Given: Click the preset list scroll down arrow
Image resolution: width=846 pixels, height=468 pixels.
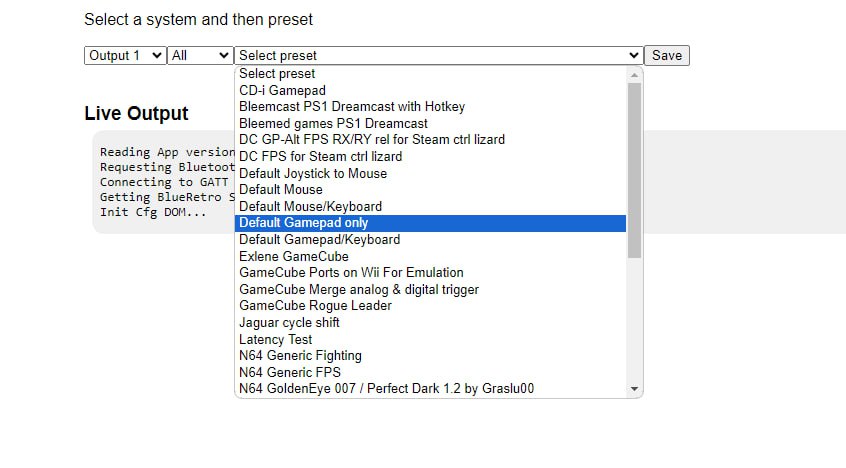Looking at the screenshot, I should point(634,389).
